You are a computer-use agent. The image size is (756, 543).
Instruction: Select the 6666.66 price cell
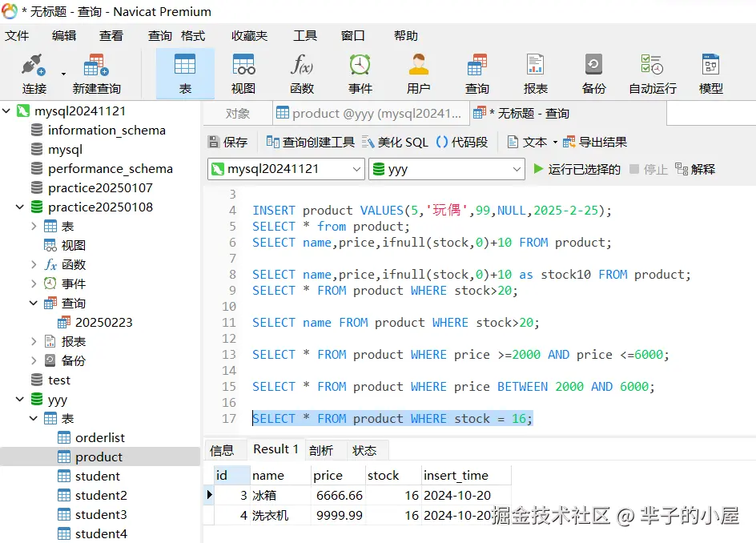point(338,496)
